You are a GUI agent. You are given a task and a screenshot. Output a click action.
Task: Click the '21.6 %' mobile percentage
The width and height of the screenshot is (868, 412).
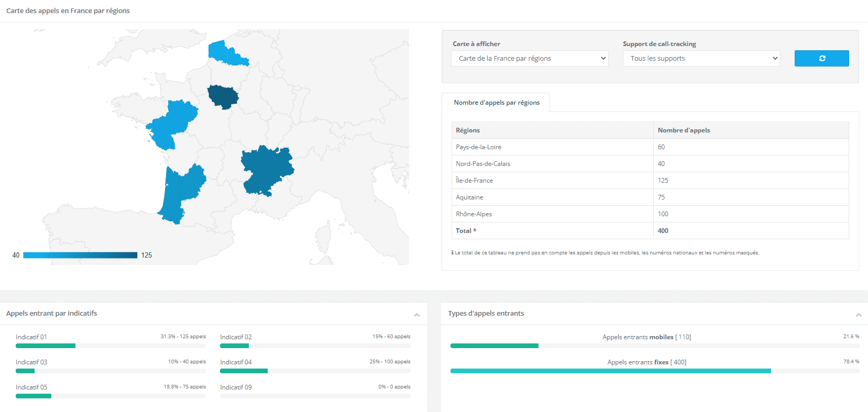click(851, 337)
